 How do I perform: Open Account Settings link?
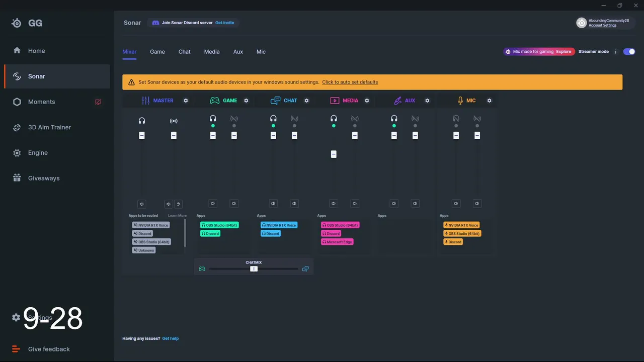tap(603, 25)
